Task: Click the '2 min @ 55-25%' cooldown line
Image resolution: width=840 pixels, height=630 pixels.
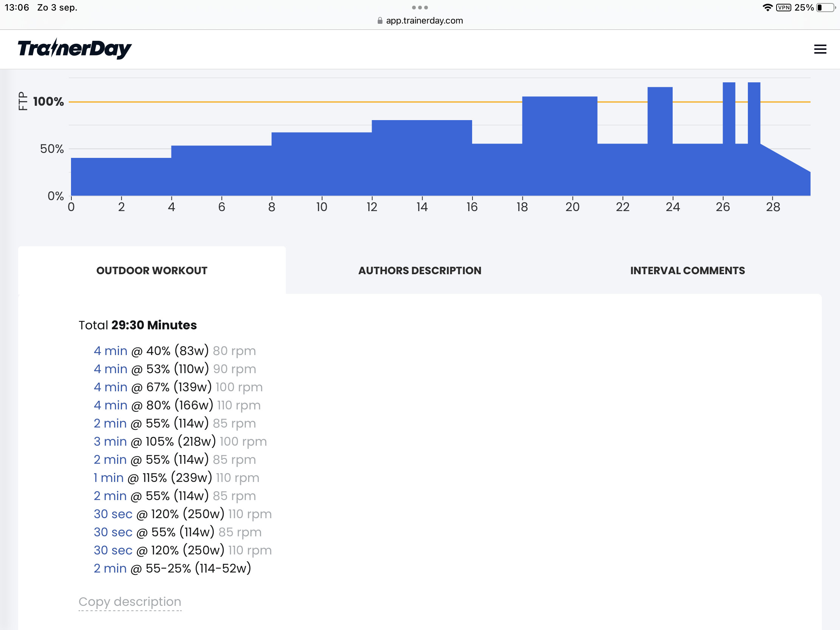Action: [172, 568]
